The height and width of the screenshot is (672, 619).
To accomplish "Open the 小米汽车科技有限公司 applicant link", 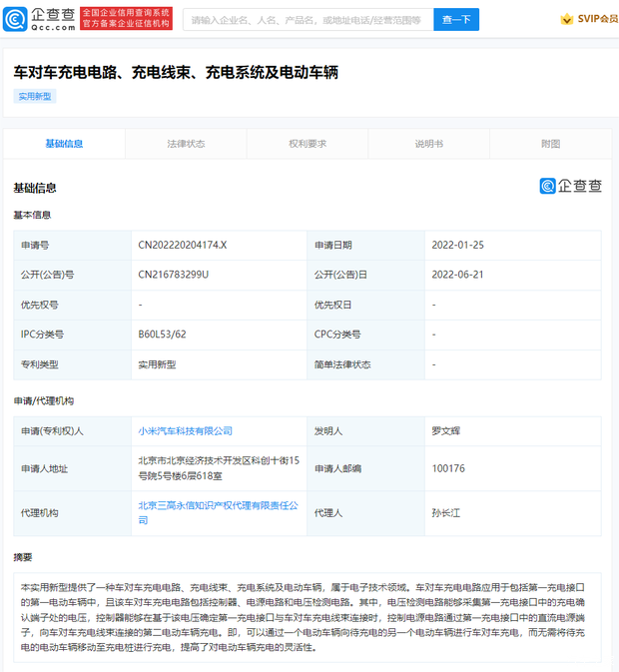I will pos(185,431).
